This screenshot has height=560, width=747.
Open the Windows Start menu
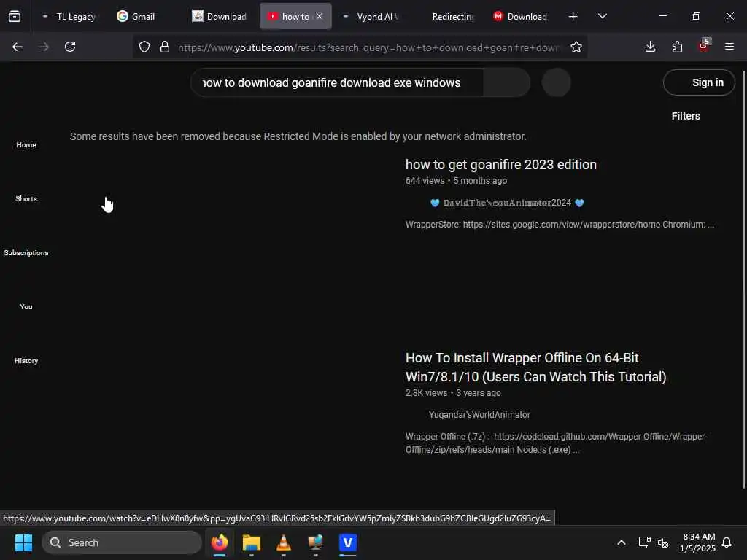23,542
